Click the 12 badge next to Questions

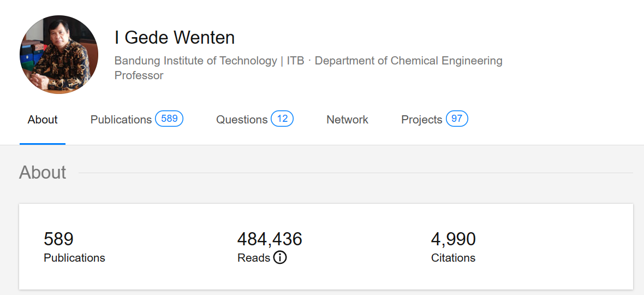[282, 119]
